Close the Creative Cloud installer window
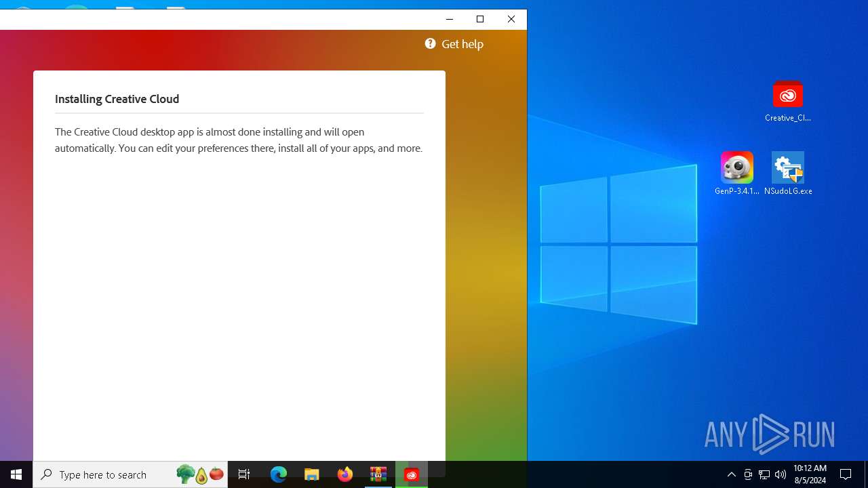The width and height of the screenshot is (868, 488). pyautogui.click(x=511, y=19)
